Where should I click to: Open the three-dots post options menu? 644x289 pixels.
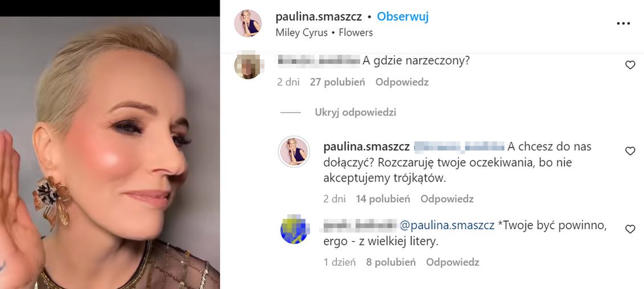[623, 24]
